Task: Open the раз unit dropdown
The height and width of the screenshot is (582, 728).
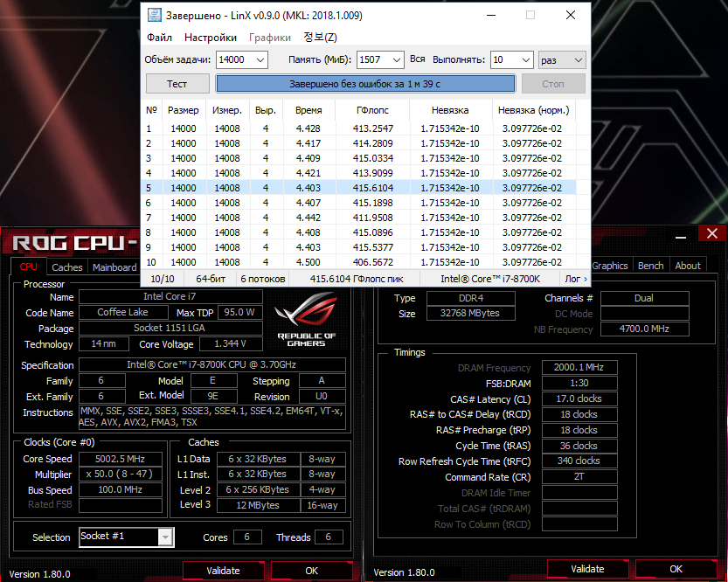Action: click(x=562, y=60)
